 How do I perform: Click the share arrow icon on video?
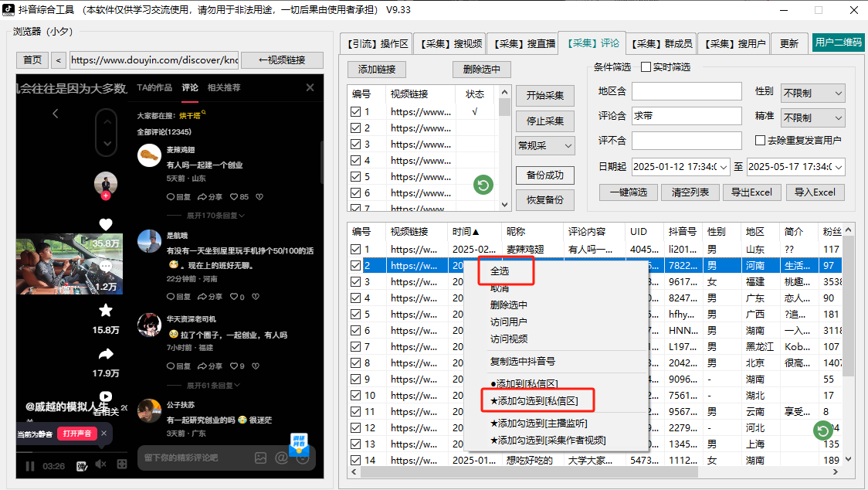coord(106,354)
